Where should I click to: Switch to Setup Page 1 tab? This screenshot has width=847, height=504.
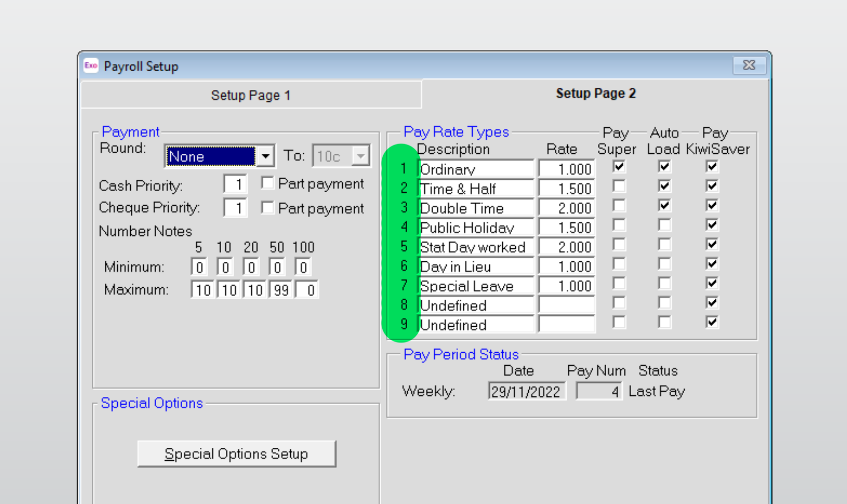pos(250,95)
